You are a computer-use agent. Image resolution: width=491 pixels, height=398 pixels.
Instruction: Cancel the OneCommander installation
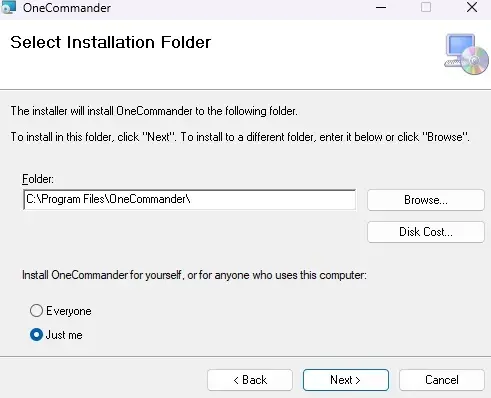[x=442, y=380]
